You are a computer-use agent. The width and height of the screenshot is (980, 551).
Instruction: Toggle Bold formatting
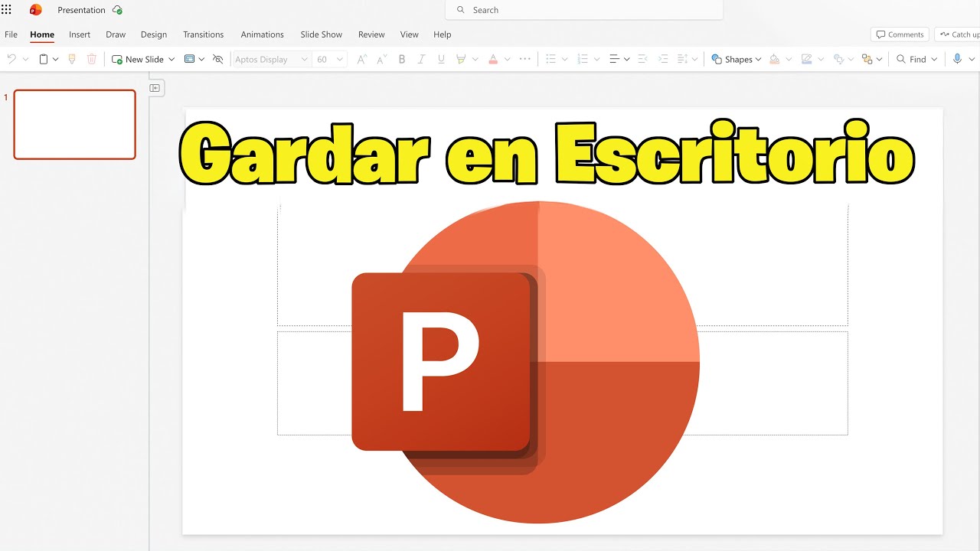point(402,59)
